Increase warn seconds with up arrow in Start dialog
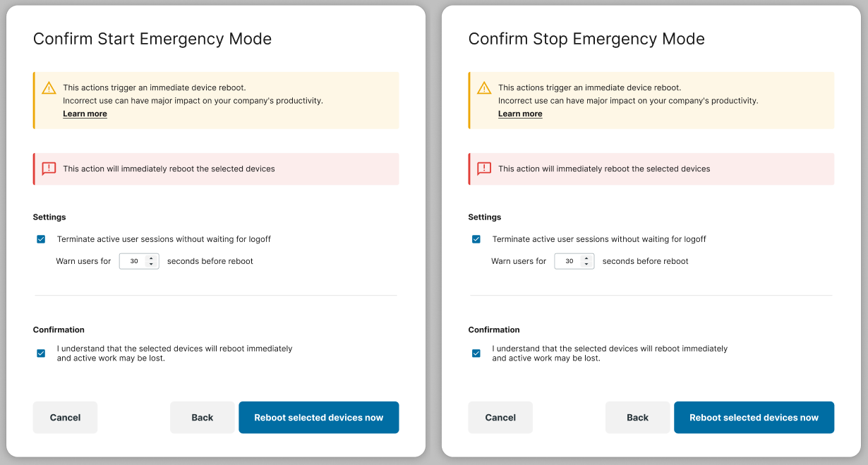 pos(151,258)
